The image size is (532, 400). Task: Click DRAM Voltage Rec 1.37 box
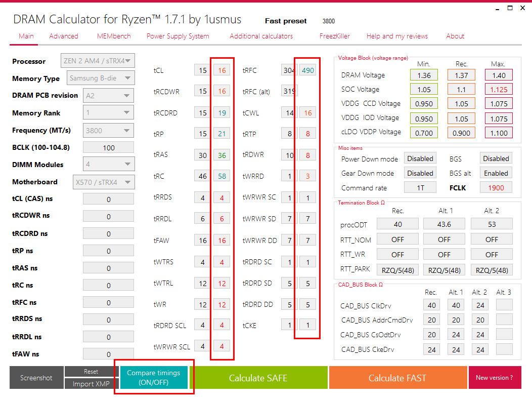(461, 75)
